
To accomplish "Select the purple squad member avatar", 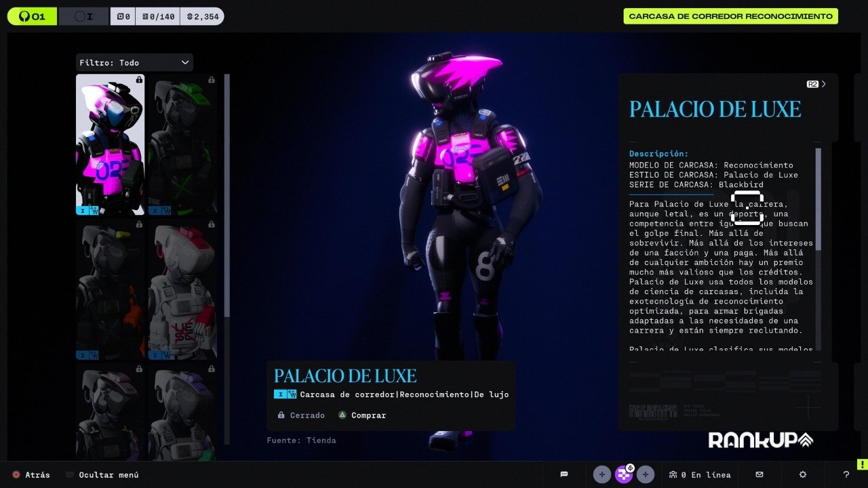I will pyautogui.click(x=624, y=474).
